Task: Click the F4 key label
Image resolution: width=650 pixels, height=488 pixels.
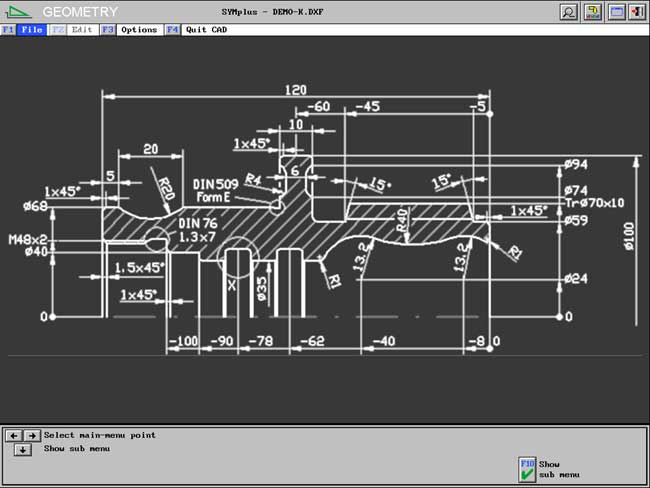Action: coord(173,30)
